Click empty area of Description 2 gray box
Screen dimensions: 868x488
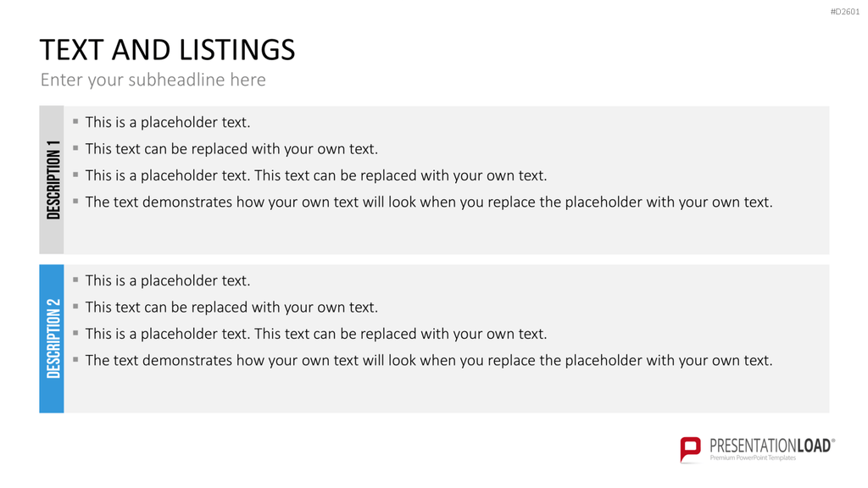click(x=442, y=391)
